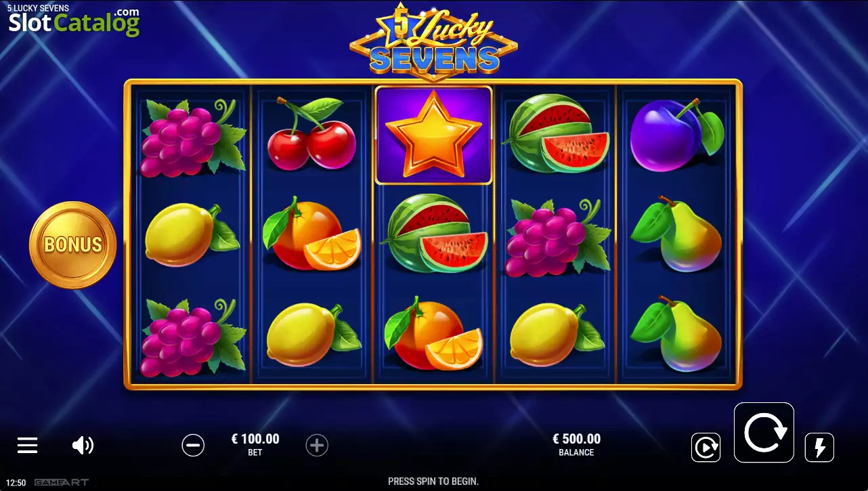Select the star symbol on middle reel
This screenshot has height=491, width=868.
tap(433, 135)
